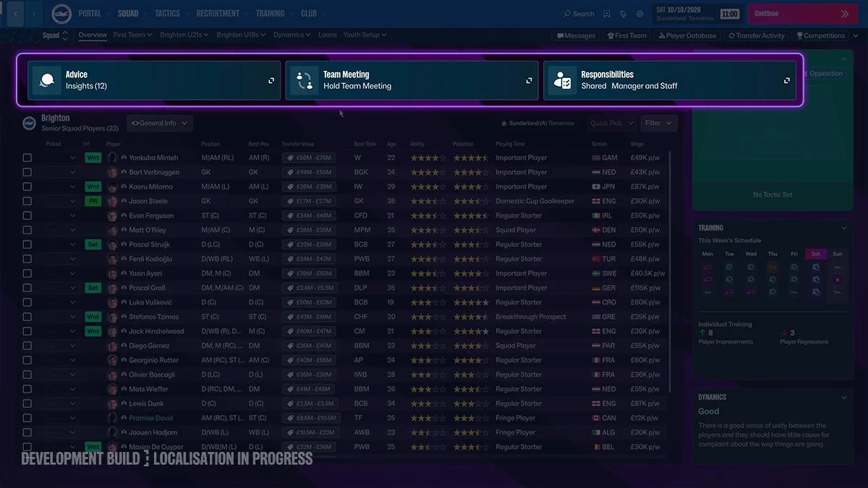Tick the checkbox for Ferdi Kadioğlu

27,259
